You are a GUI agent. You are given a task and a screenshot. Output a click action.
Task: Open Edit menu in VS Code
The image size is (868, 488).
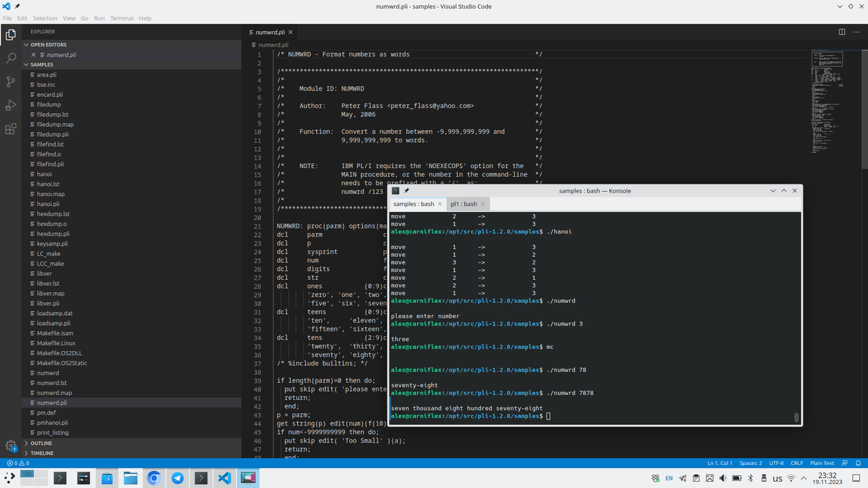(x=22, y=18)
